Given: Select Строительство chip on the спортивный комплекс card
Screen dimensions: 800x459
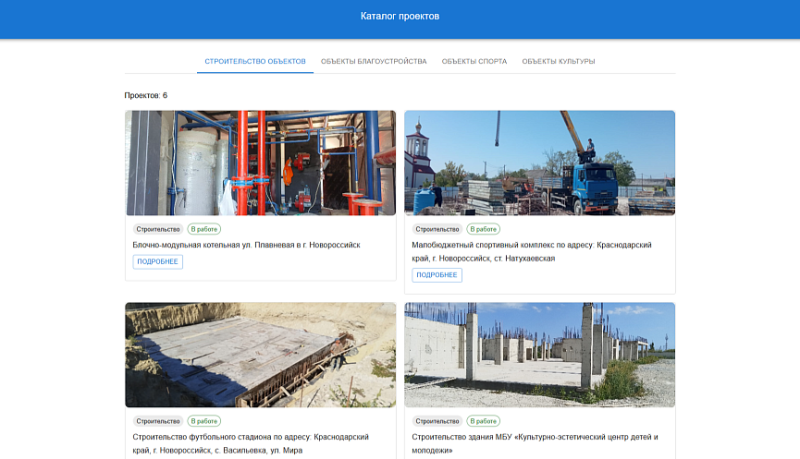Looking at the screenshot, I should coord(438,229).
